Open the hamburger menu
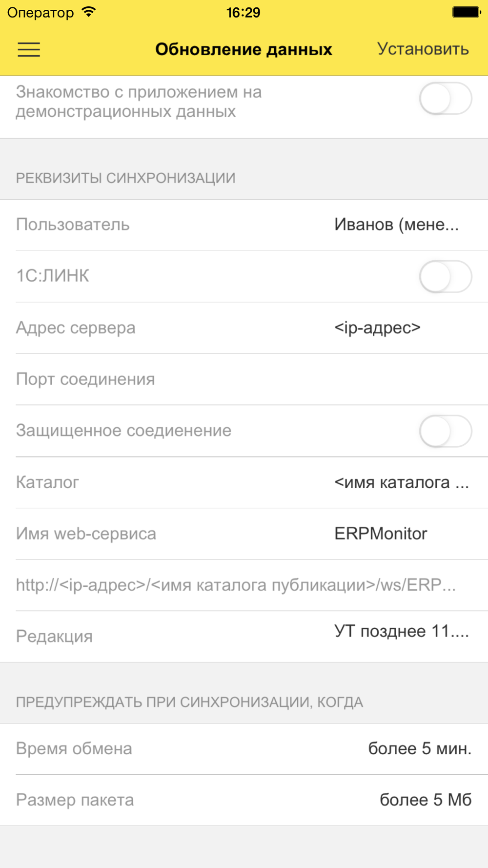488x868 pixels. click(x=29, y=49)
